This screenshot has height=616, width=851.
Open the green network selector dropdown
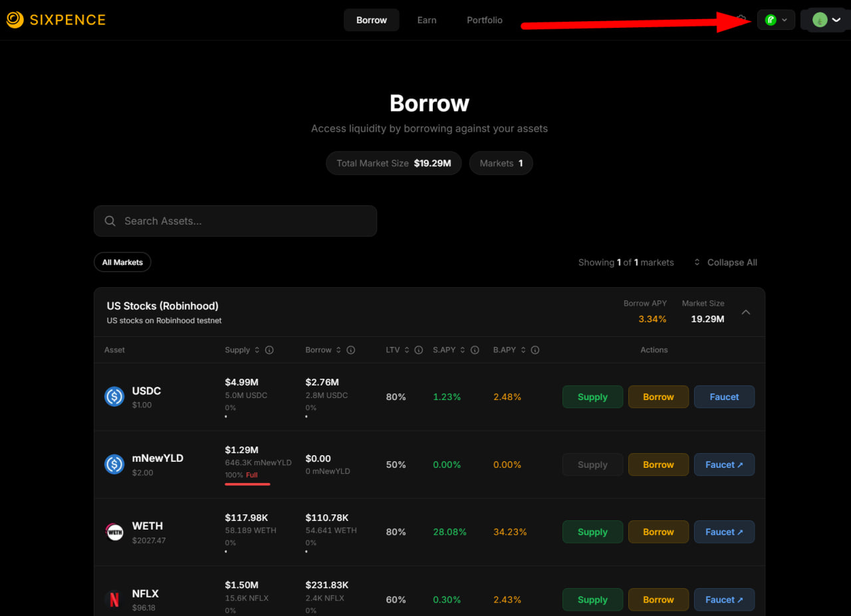[x=776, y=20]
